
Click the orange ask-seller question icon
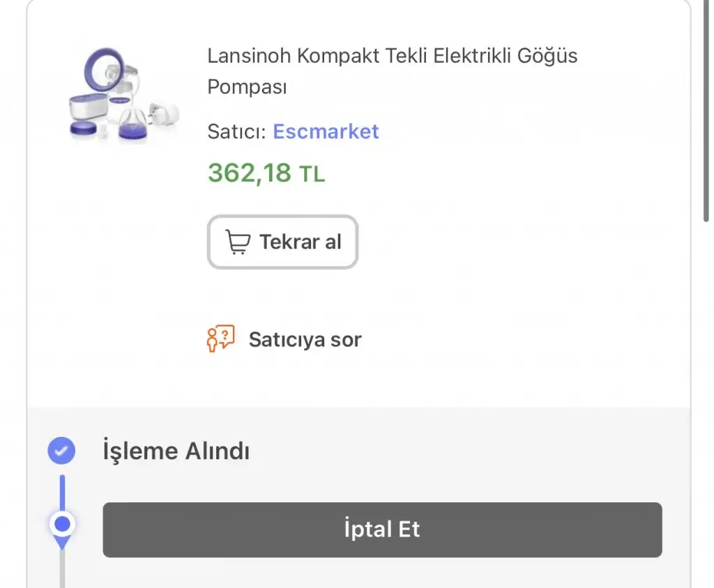221,339
